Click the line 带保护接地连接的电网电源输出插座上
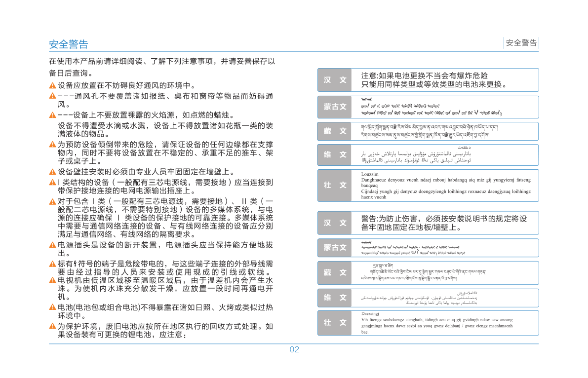 point(126,191)
